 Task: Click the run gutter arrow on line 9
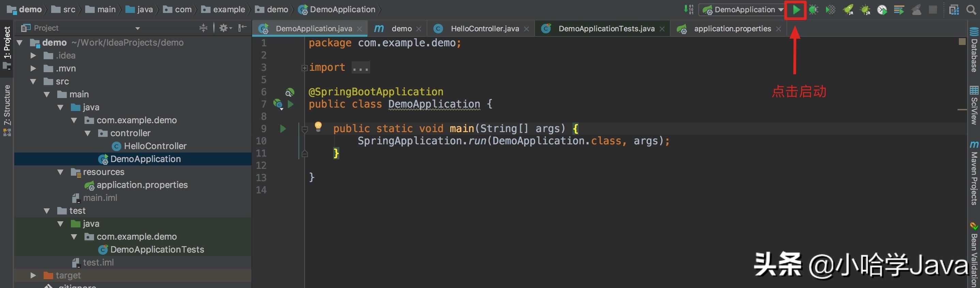click(283, 129)
